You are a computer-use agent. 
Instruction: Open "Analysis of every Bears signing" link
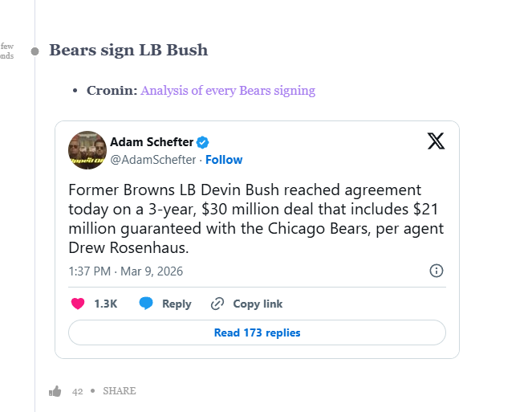[x=228, y=91]
